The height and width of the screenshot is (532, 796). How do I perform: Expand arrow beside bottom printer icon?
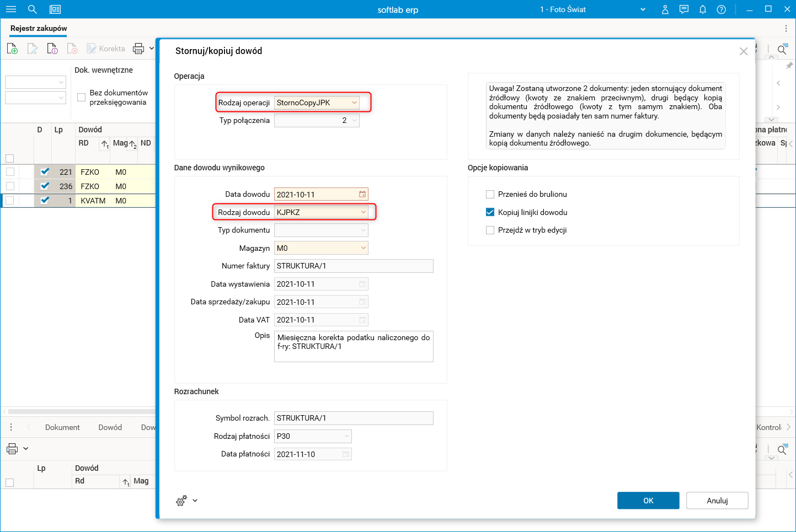[25, 449]
